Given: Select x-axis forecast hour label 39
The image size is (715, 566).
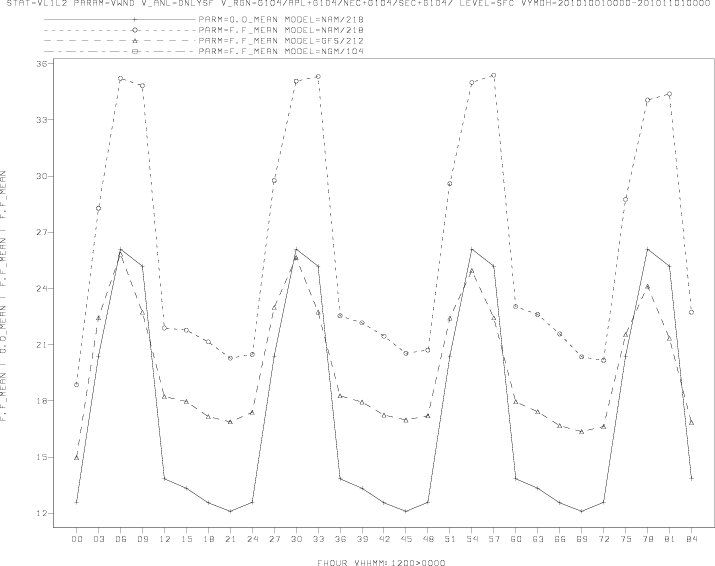Looking at the screenshot, I should point(362,539).
